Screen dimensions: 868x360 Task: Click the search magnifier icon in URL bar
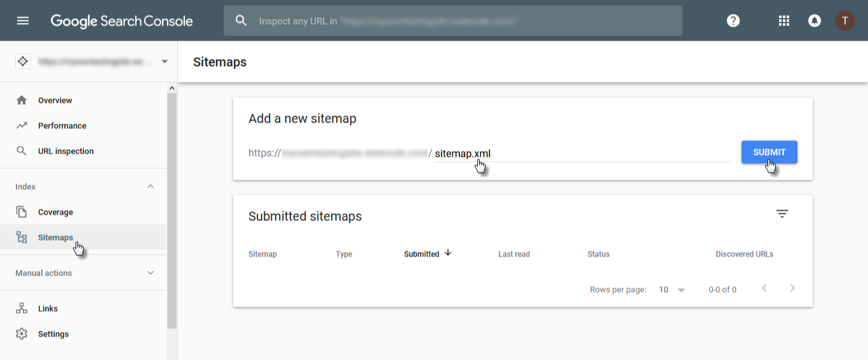coord(241,21)
